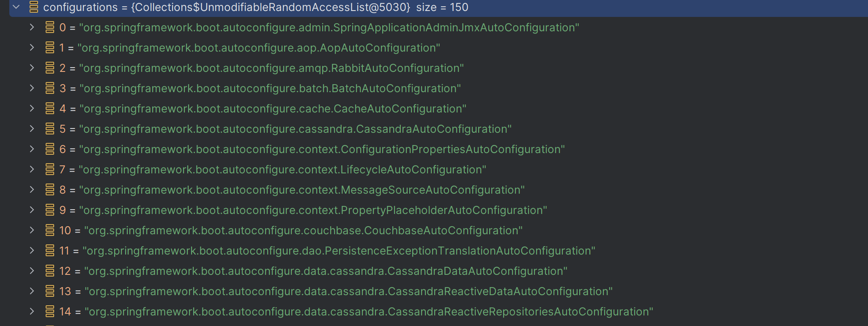Click the icon beside element 2

click(50, 68)
